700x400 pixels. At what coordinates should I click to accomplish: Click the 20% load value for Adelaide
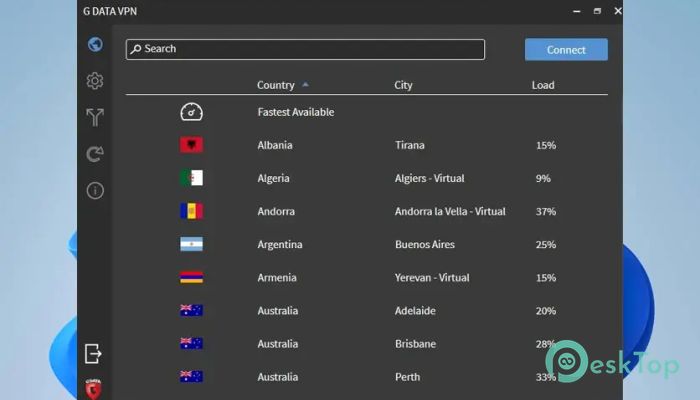pyautogui.click(x=546, y=310)
